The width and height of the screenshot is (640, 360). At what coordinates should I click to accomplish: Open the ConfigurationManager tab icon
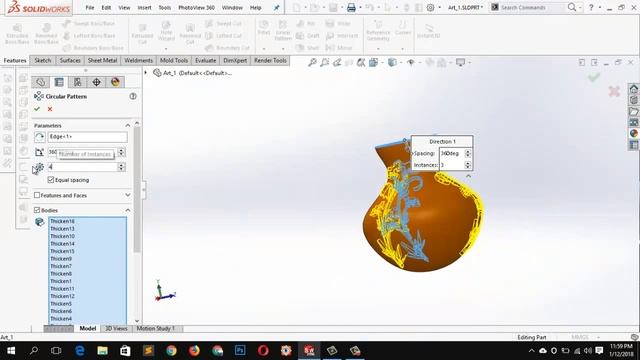(x=78, y=82)
